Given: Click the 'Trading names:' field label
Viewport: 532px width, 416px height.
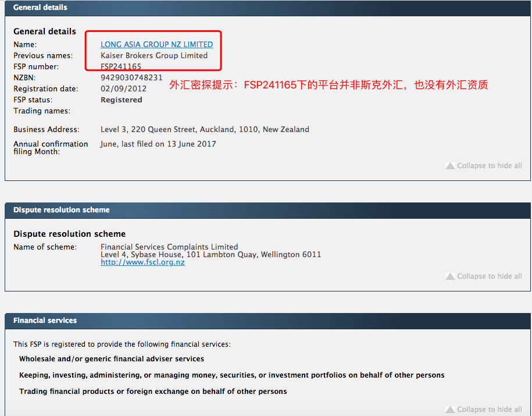Looking at the screenshot, I should coord(42,111).
